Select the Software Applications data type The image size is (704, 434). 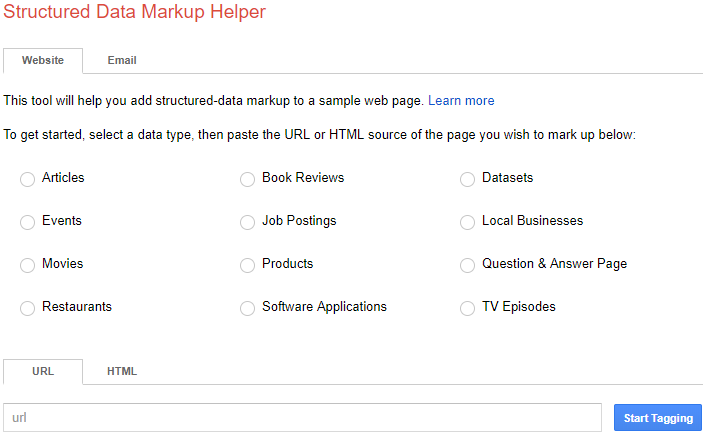[247, 308]
